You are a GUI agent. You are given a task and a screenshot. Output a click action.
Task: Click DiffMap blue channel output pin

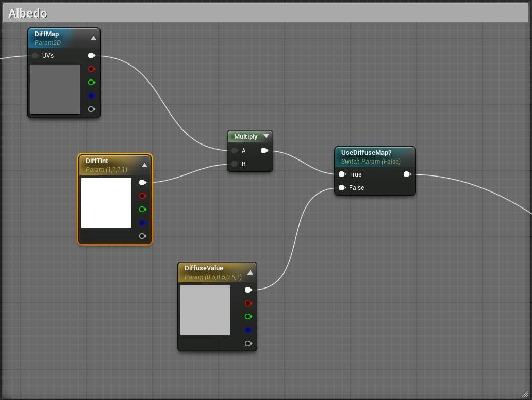click(x=92, y=96)
